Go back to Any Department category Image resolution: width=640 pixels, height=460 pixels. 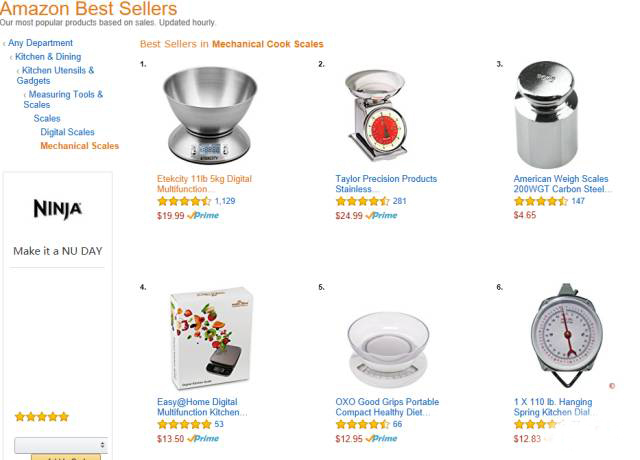click(x=41, y=43)
